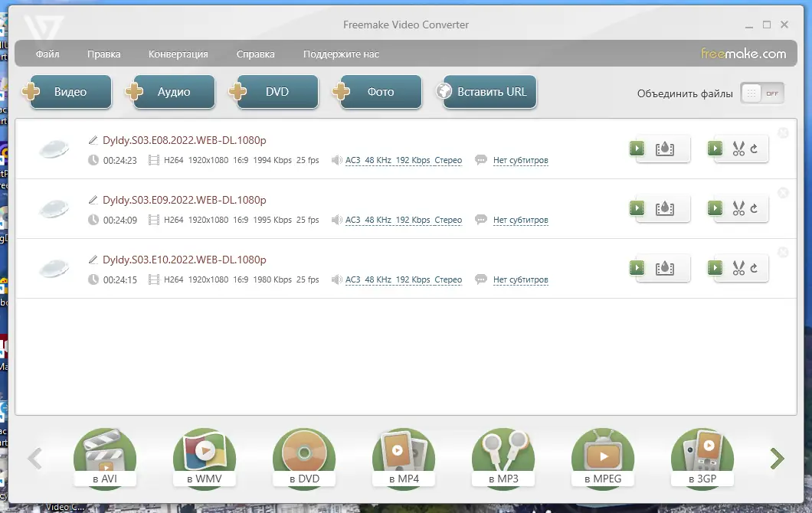Open audio track options for E10 episode

pos(404,279)
